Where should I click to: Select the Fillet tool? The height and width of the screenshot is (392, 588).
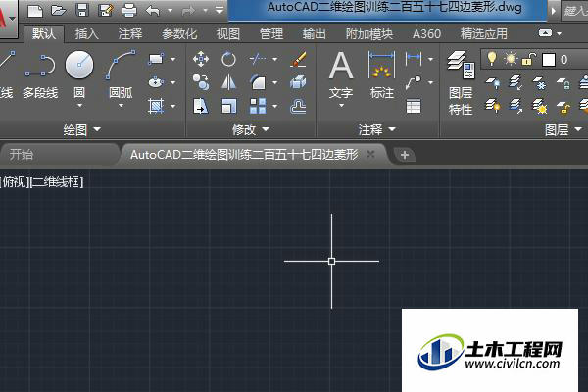point(258,82)
